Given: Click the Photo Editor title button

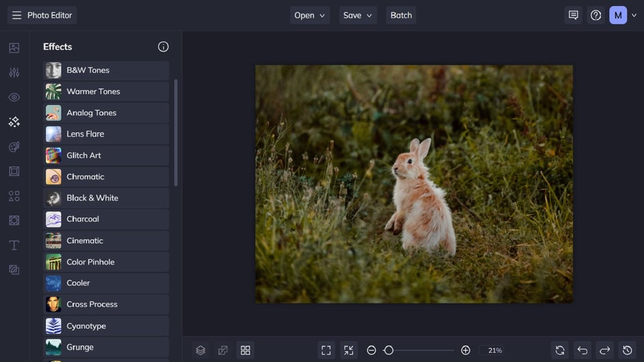Looking at the screenshot, I should tap(42, 15).
